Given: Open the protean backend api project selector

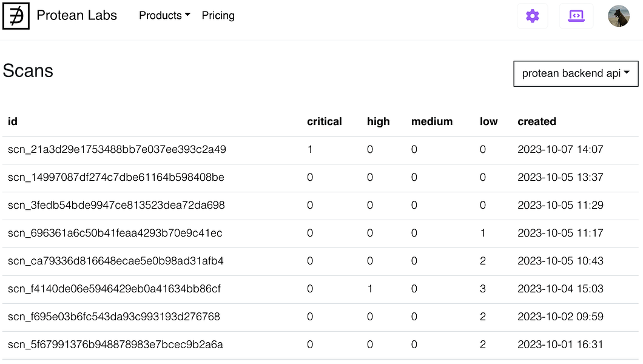Looking at the screenshot, I should coord(576,73).
